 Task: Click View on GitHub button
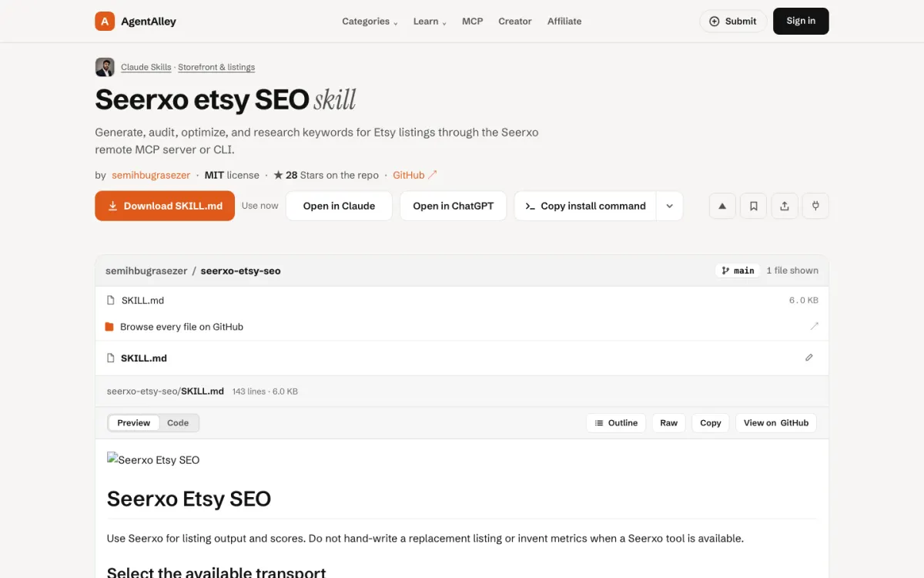pyautogui.click(x=776, y=422)
